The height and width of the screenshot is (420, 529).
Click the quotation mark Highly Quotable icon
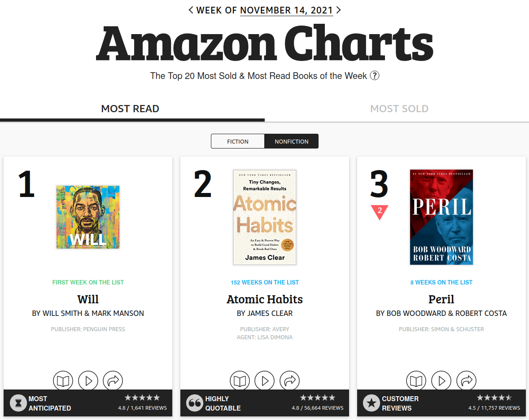pyautogui.click(x=195, y=402)
